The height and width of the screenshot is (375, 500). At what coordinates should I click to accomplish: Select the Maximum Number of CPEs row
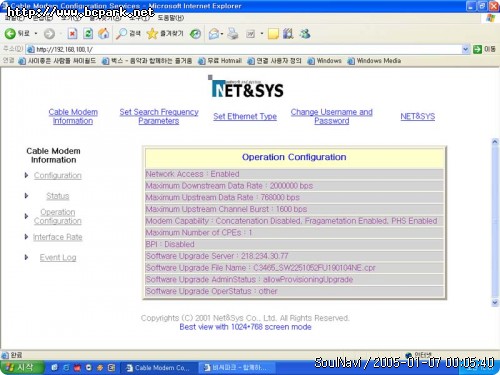[294, 232]
